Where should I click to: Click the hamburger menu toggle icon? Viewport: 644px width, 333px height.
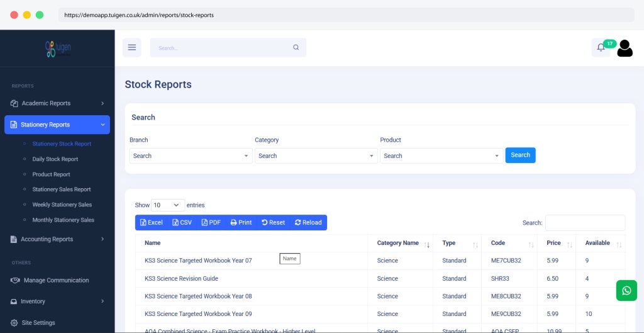[132, 48]
